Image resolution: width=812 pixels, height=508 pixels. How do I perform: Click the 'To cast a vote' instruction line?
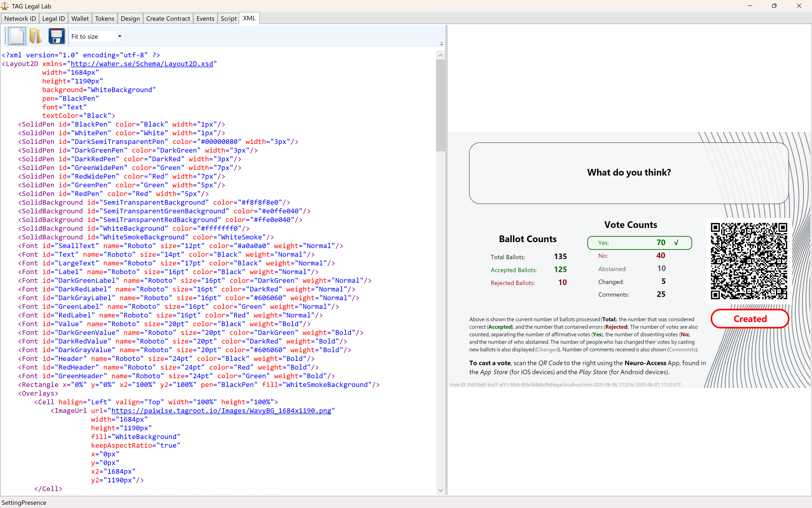(587, 363)
